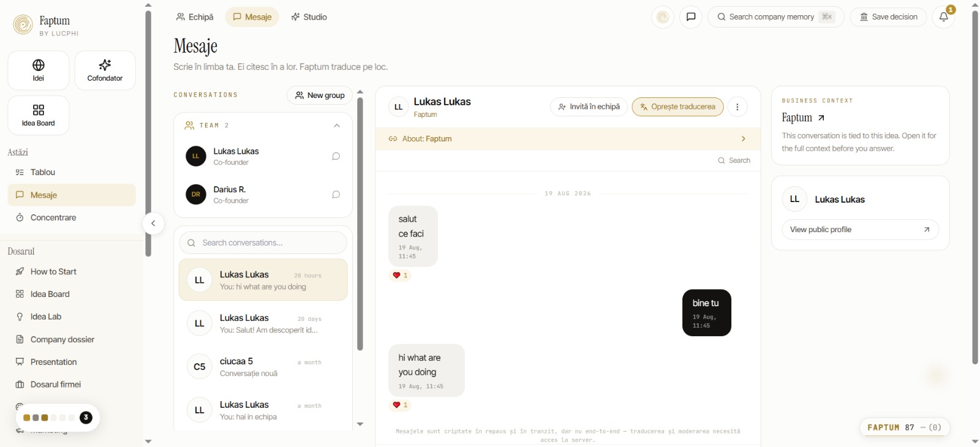Open Tablou in the sidebar
Screen dimensions: 980x447
tap(72, 172)
